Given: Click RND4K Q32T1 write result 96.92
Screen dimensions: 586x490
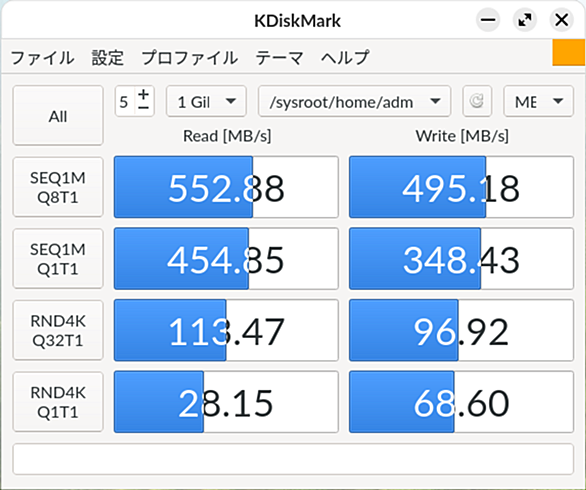Looking at the screenshot, I should pyautogui.click(x=461, y=330).
